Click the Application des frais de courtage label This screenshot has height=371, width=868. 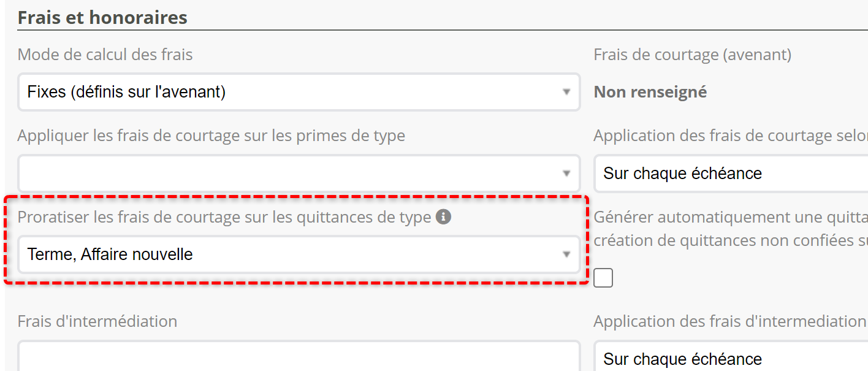(x=729, y=136)
